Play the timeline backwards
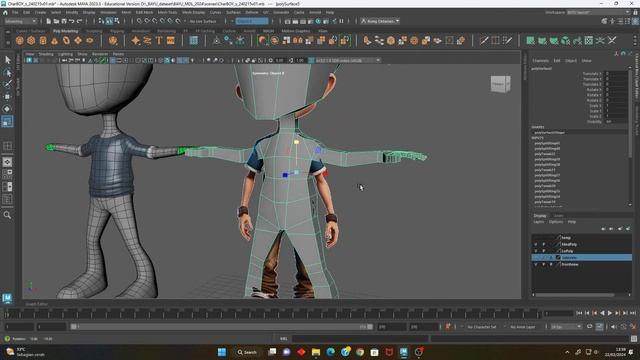Viewport: 640px width, 360px height. (602, 313)
